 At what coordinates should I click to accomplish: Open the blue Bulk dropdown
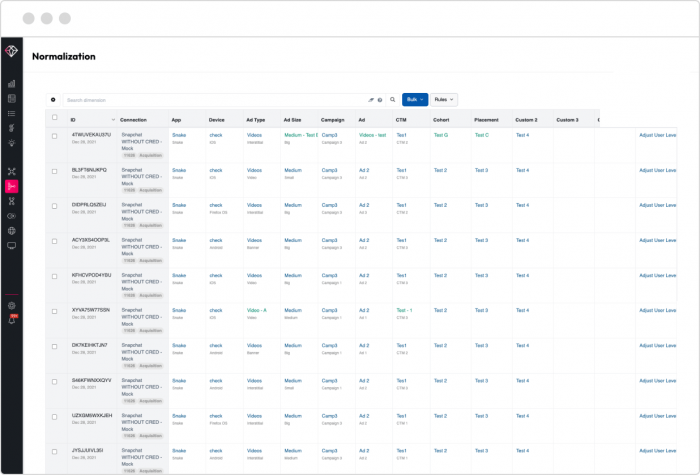415,100
